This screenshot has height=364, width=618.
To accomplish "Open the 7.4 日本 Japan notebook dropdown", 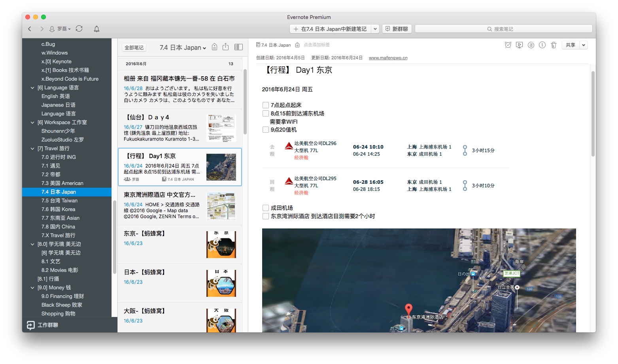I will click(183, 47).
